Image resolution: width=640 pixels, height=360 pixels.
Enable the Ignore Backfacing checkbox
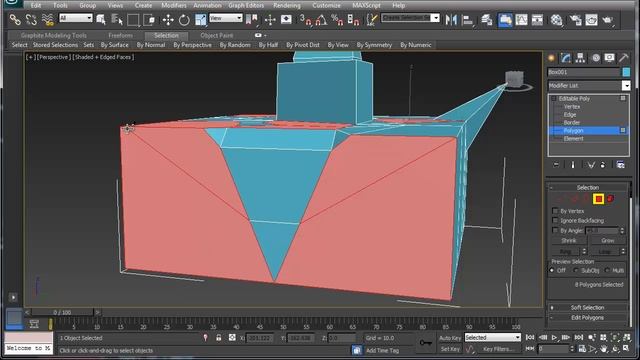[x=555, y=220]
